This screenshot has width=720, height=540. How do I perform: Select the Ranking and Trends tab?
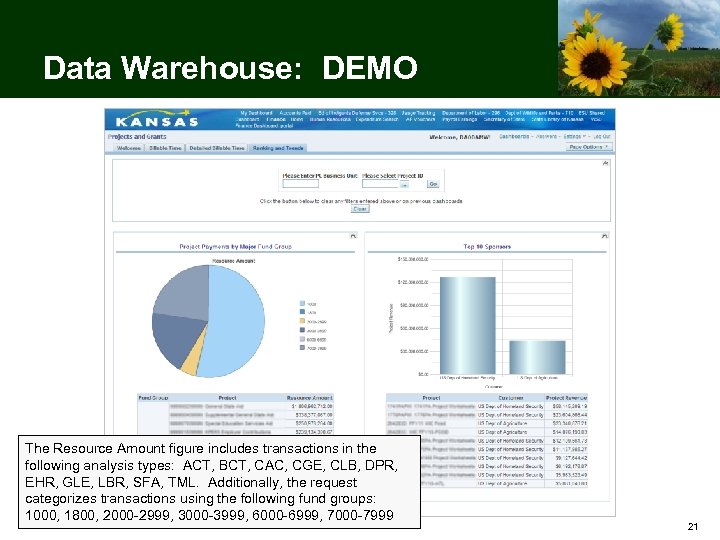278,148
